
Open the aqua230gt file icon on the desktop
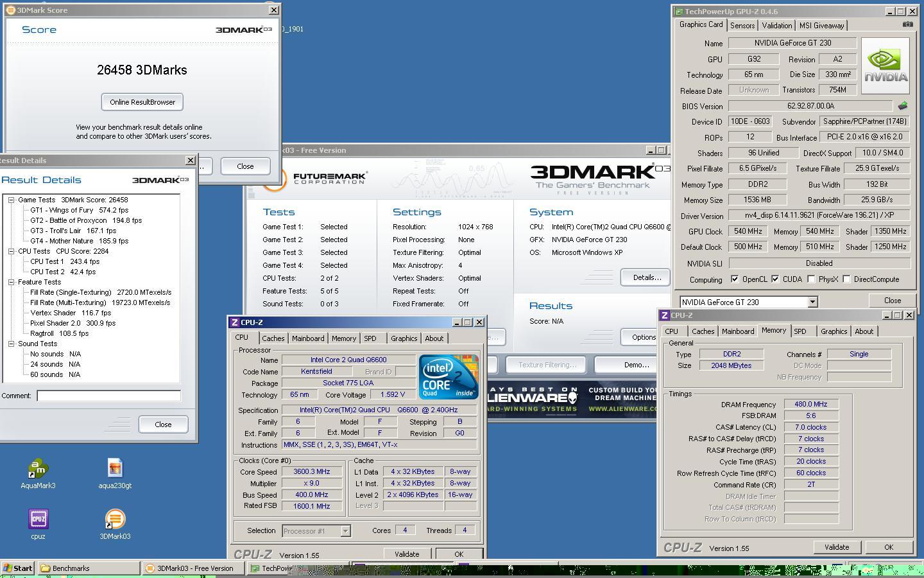point(115,474)
